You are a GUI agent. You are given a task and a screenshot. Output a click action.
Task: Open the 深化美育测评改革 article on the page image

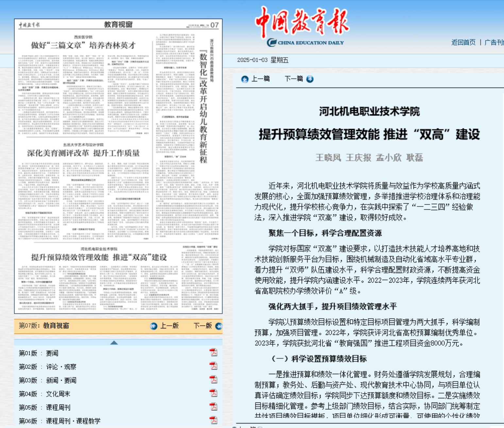83,153
